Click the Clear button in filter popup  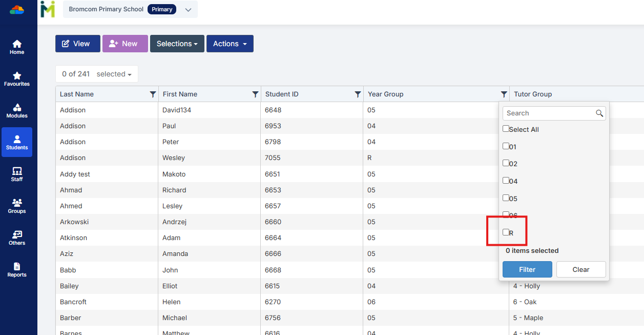click(x=580, y=269)
